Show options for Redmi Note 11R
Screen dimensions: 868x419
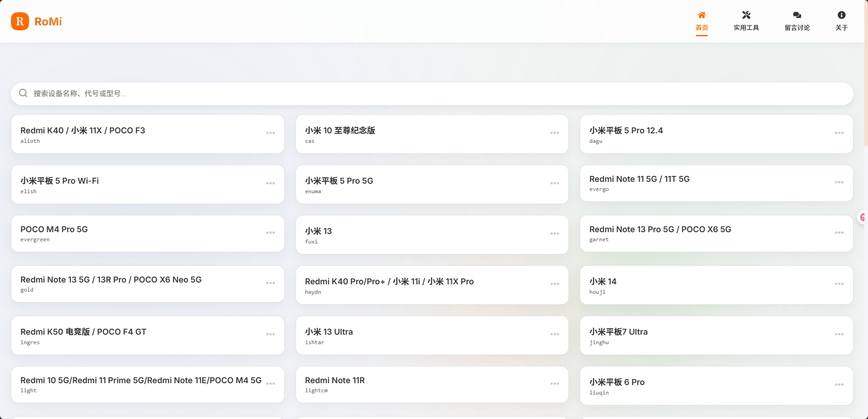click(554, 384)
